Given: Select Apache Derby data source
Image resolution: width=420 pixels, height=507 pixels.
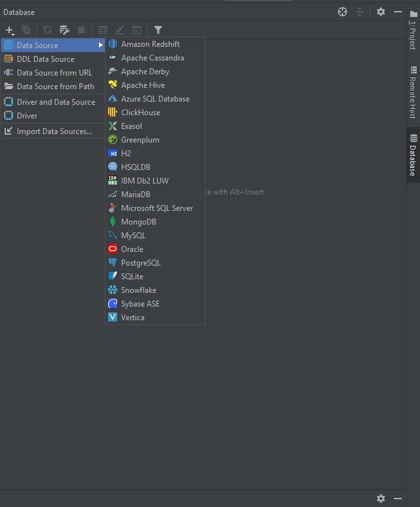Looking at the screenshot, I should 156,72.
